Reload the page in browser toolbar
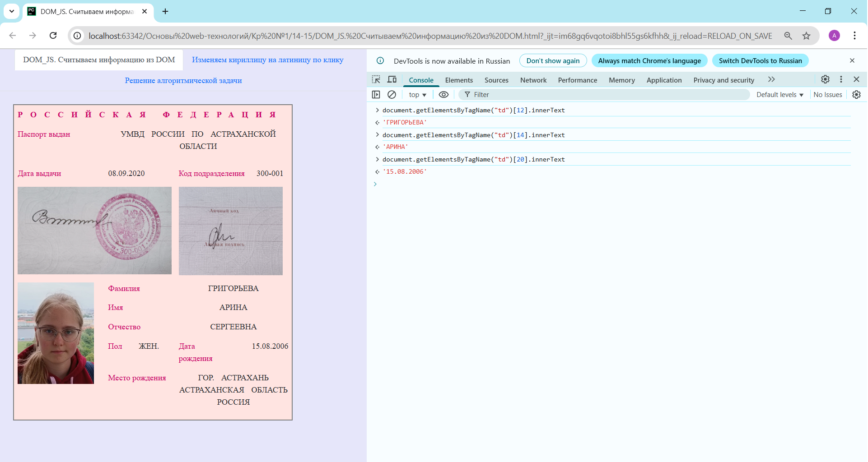This screenshot has height=462, width=868. [53, 36]
